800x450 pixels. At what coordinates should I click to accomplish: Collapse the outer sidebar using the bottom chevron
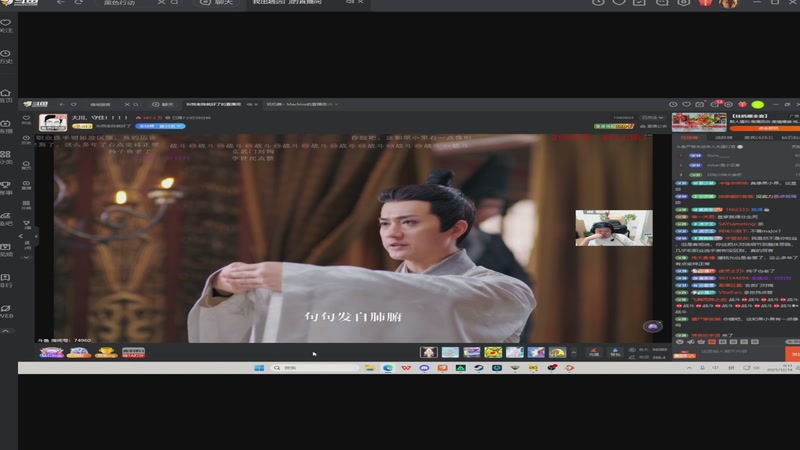(6, 331)
